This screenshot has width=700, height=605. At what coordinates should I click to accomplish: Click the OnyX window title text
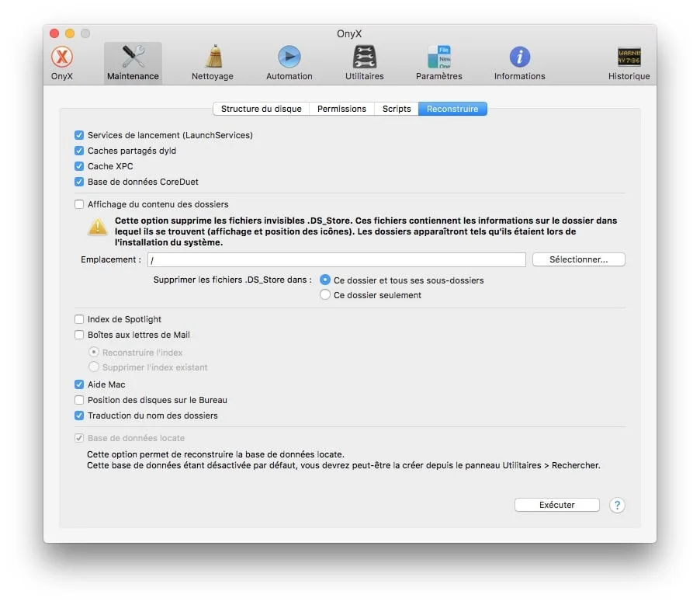click(349, 33)
